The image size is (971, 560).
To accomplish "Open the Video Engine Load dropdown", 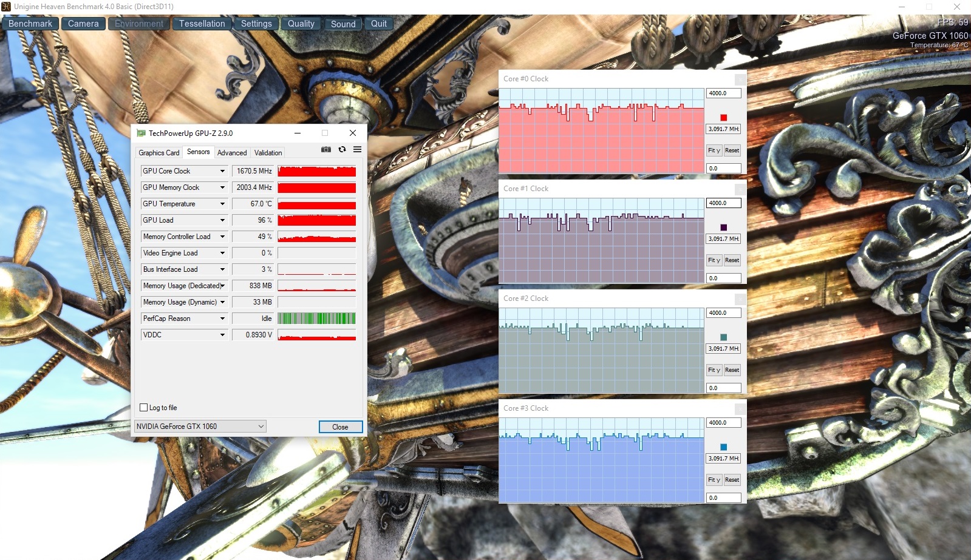I will click(222, 253).
